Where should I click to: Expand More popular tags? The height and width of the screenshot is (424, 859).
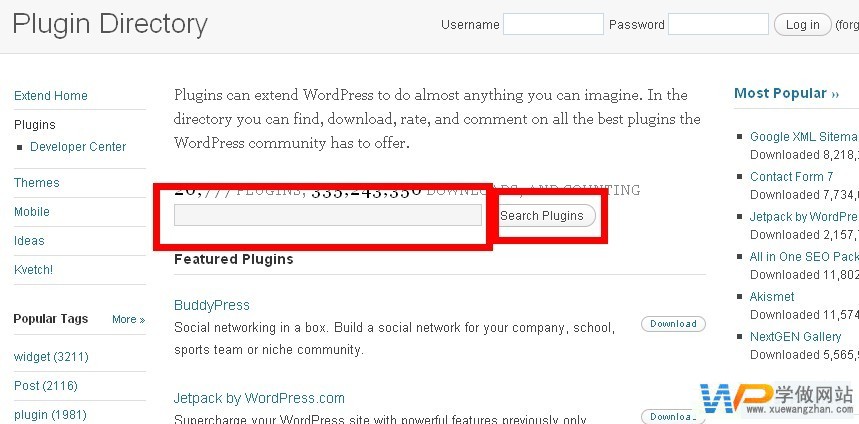click(128, 320)
